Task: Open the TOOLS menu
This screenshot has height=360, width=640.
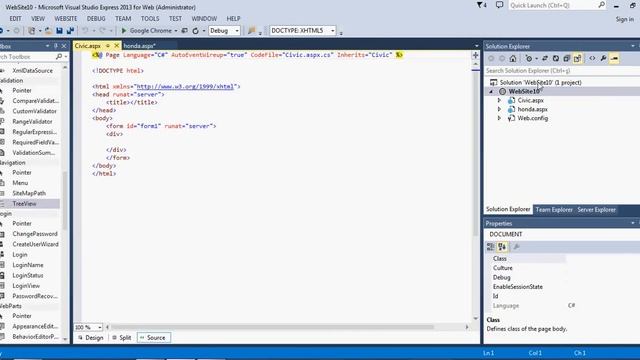Action: (150, 19)
